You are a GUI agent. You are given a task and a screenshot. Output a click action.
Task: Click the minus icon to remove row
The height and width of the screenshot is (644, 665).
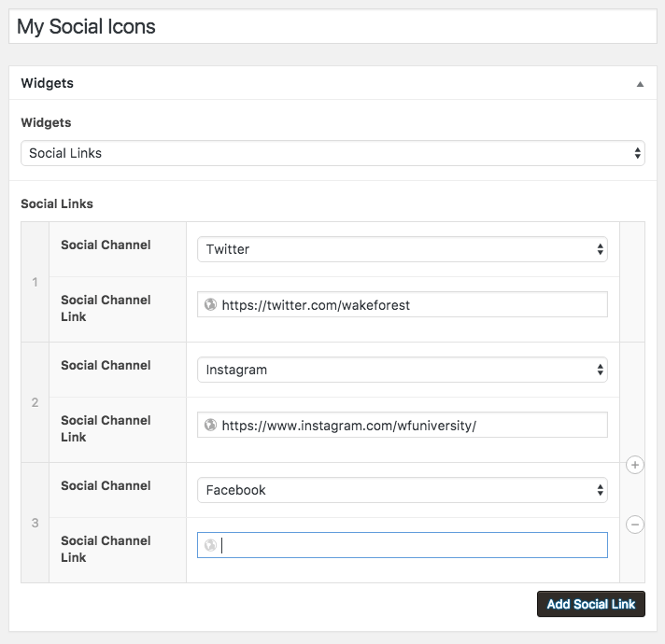click(x=635, y=525)
